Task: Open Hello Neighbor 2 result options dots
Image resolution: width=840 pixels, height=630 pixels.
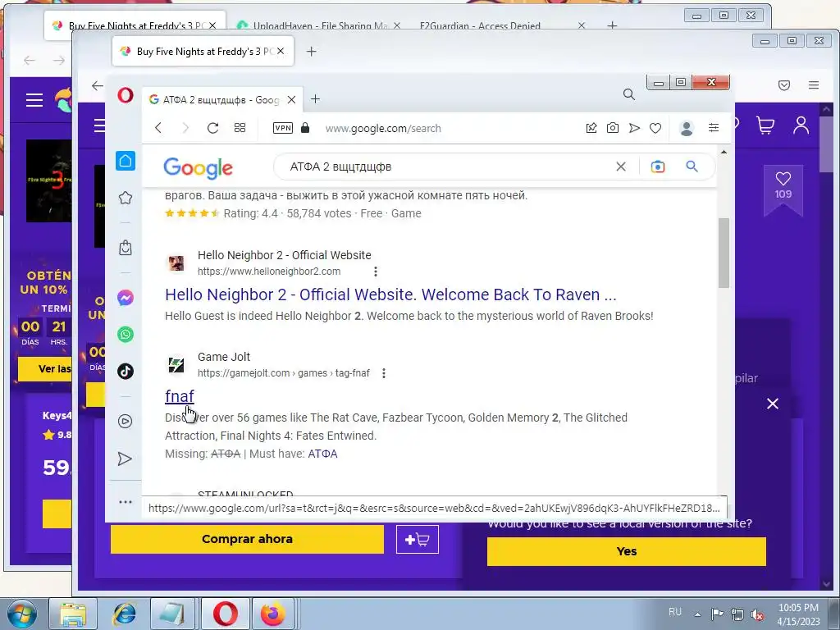Action: tap(376, 272)
